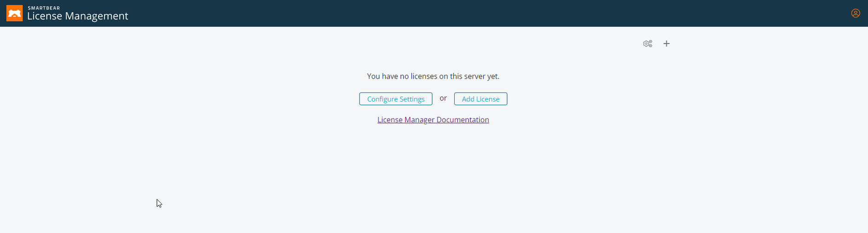This screenshot has height=233, width=868.
Task: Open the user account profile icon
Action: click(x=856, y=13)
